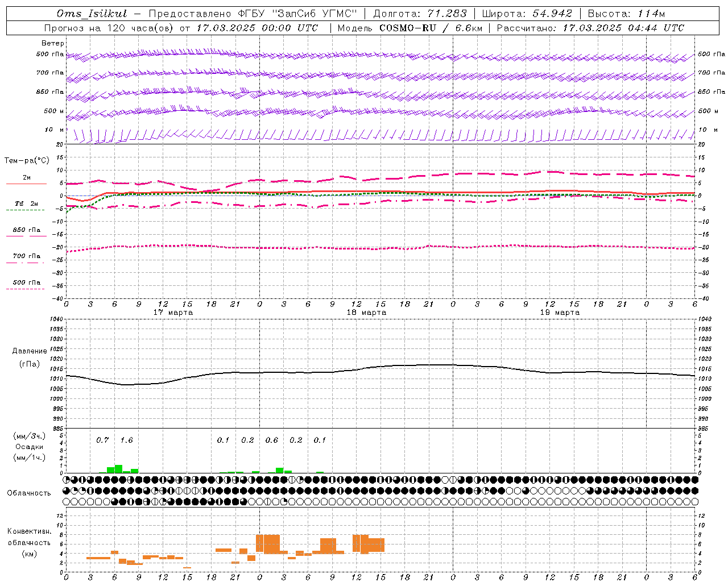Select the 'Предоставлено ФГБУ "ЗапСиб УГМС"' provider text
This screenshot has height=582, width=728.
pyautogui.click(x=253, y=14)
